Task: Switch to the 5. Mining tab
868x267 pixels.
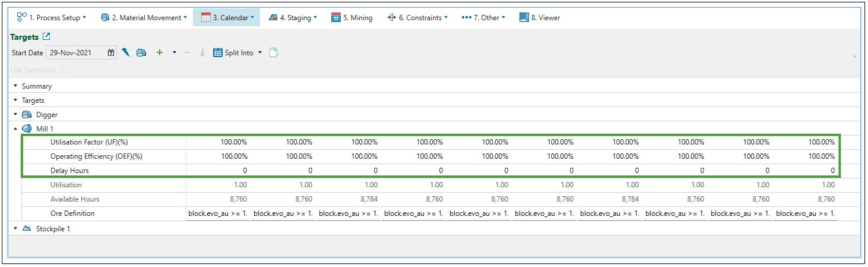Action: (352, 18)
